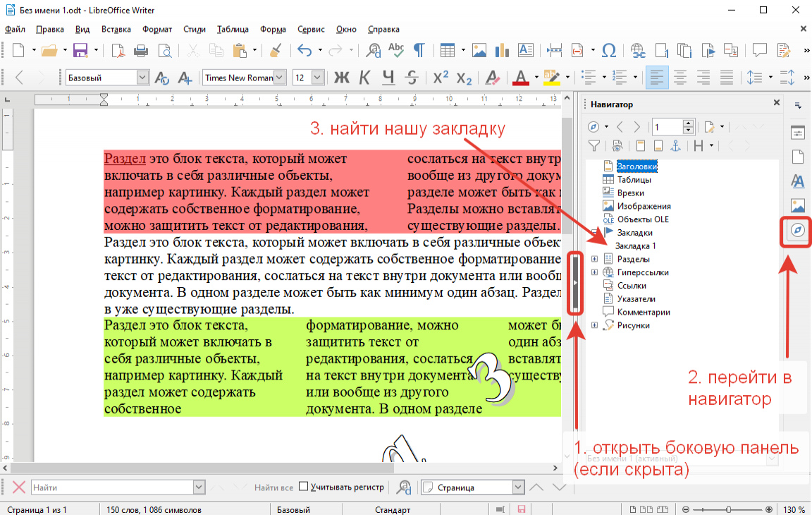Image resolution: width=812 pixels, height=515 pixels.
Task: Close the Навигатор panel
Action: click(x=776, y=102)
